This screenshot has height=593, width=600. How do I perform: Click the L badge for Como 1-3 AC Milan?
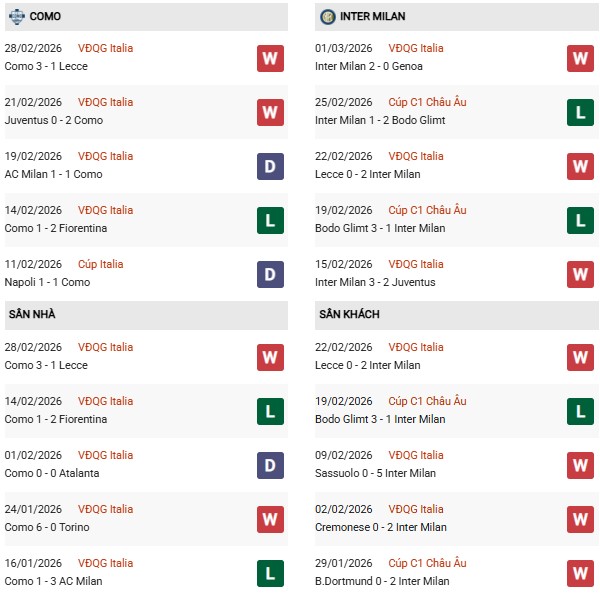pyautogui.click(x=270, y=573)
